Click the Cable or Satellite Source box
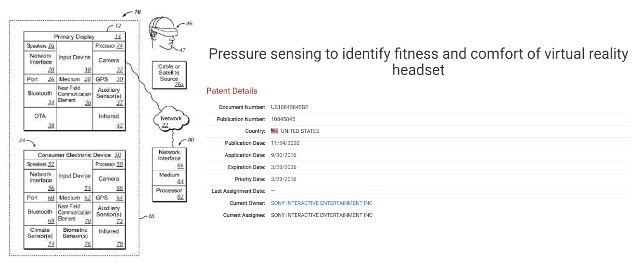 169,75
